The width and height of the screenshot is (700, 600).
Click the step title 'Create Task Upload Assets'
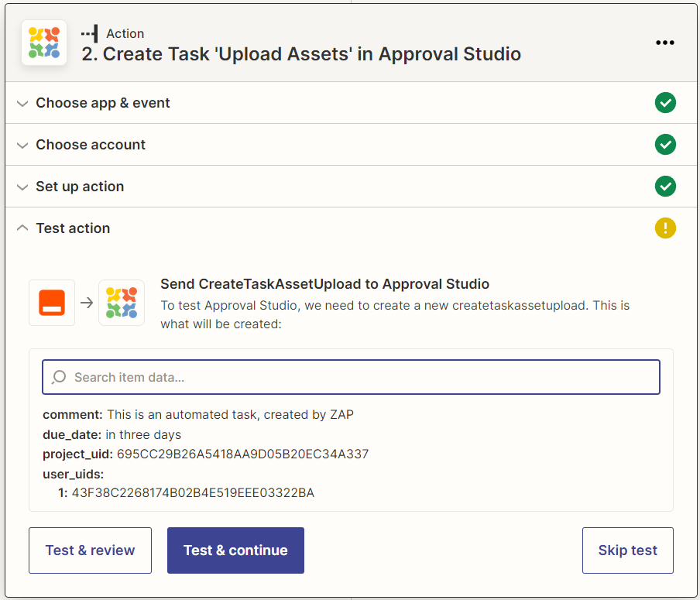pos(301,54)
